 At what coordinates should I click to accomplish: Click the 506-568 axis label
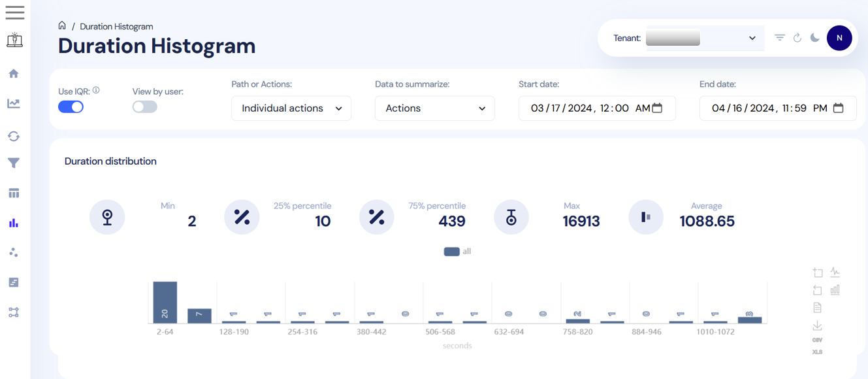tap(439, 332)
